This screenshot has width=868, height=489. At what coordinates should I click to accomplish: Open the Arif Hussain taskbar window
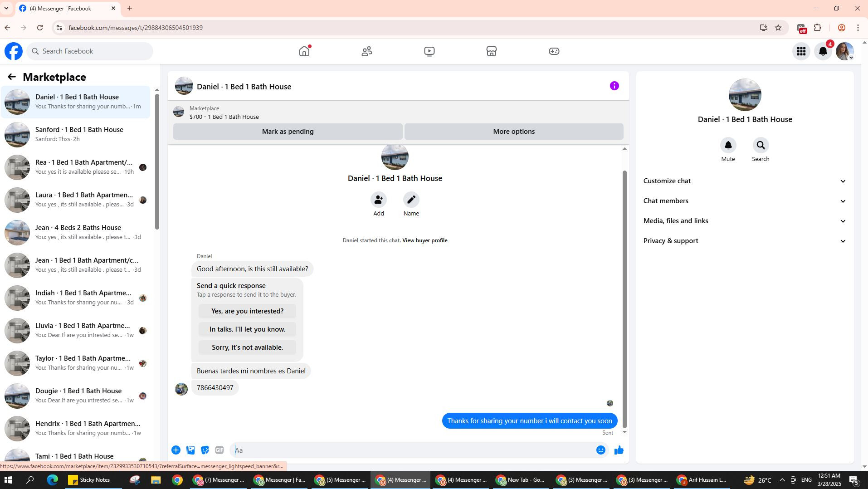(x=702, y=480)
